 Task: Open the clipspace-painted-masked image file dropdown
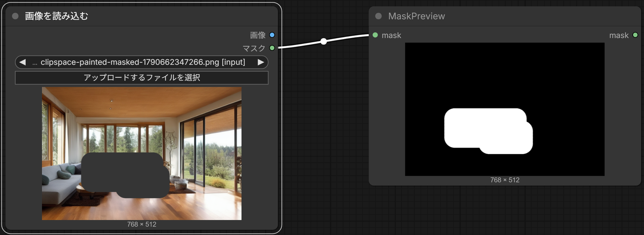(x=142, y=62)
